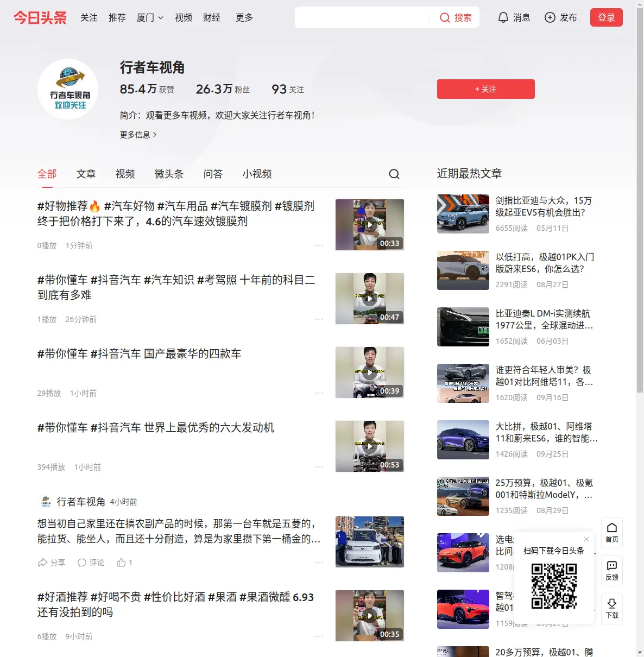Open more options for the 十年前的科目二 post
Viewport: 644px width, 657px height.
point(319,319)
